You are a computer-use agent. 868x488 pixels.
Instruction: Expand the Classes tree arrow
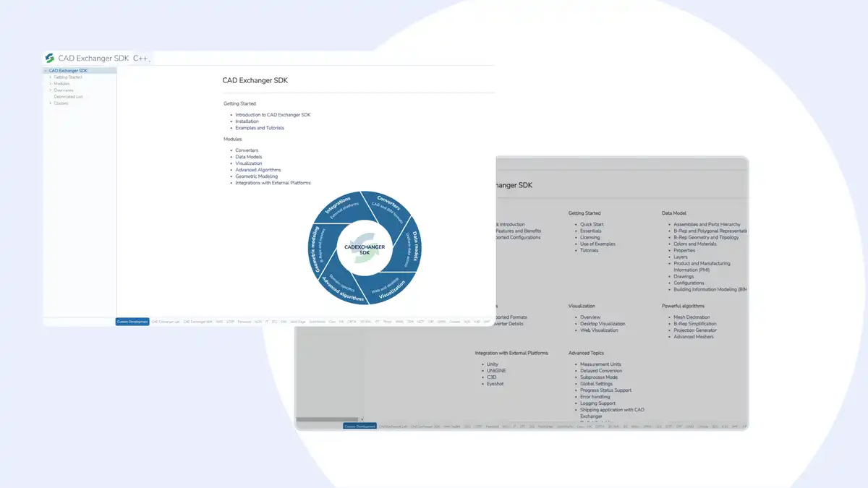pos(51,103)
